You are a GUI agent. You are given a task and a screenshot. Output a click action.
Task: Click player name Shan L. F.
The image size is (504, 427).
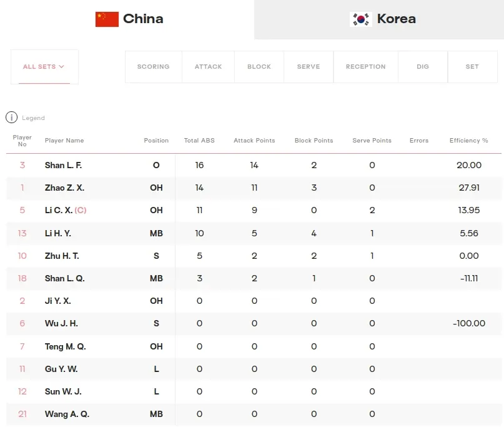63,165
